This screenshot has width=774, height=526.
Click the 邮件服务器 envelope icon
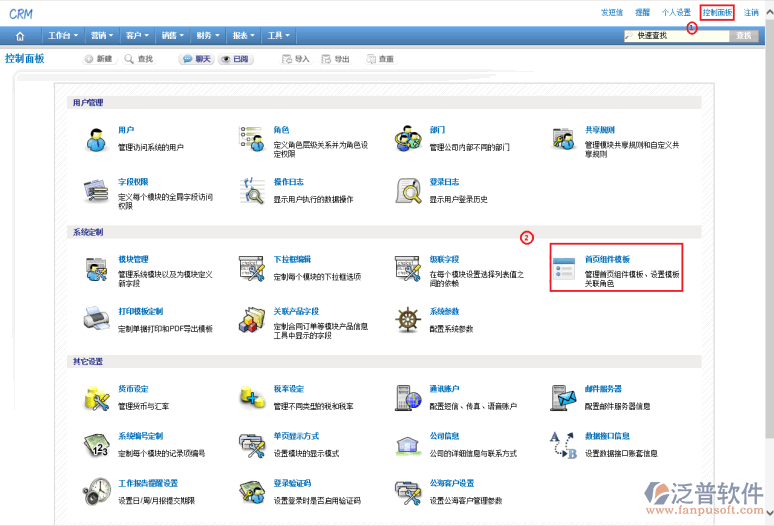tap(564, 397)
